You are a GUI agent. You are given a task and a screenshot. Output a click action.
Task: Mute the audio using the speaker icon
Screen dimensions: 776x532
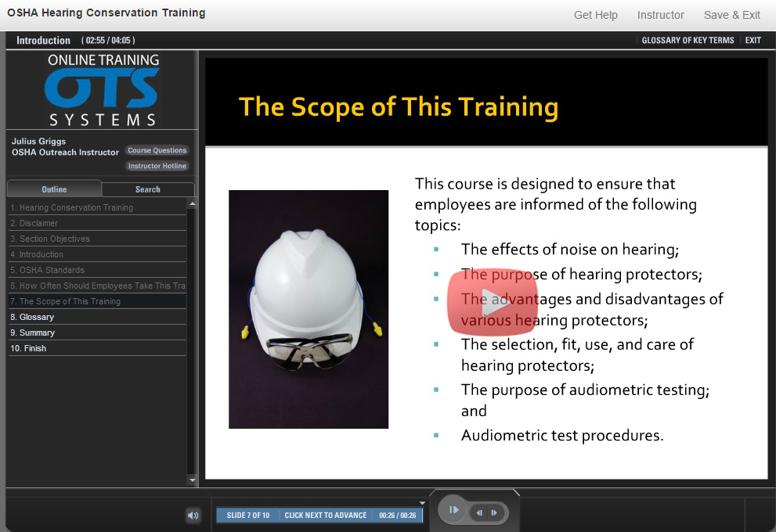[193, 515]
